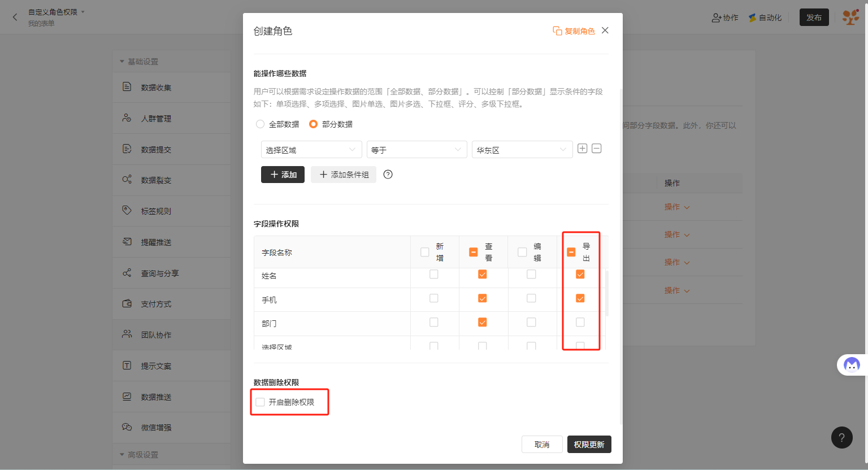The image size is (868, 470).
Task: Close the create role dialog
Action: coord(605,31)
